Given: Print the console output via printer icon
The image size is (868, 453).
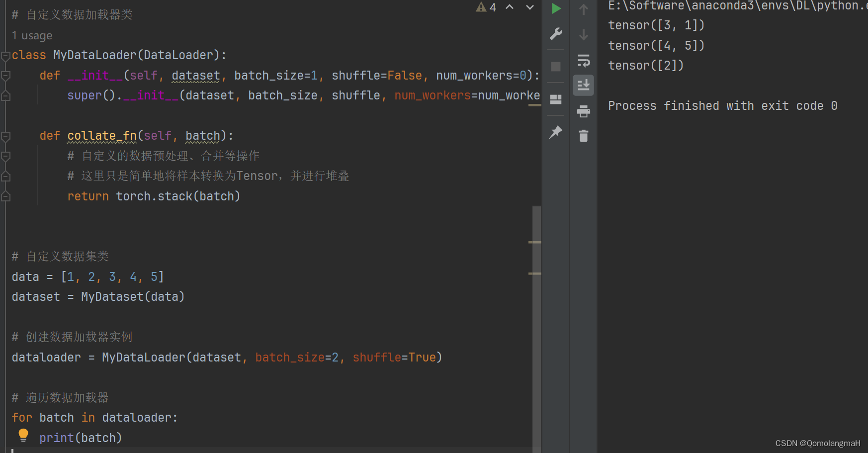Looking at the screenshot, I should click(x=583, y=110).
